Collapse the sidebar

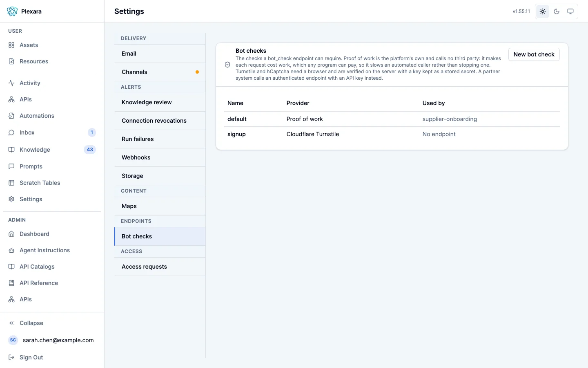coord(52,323)
